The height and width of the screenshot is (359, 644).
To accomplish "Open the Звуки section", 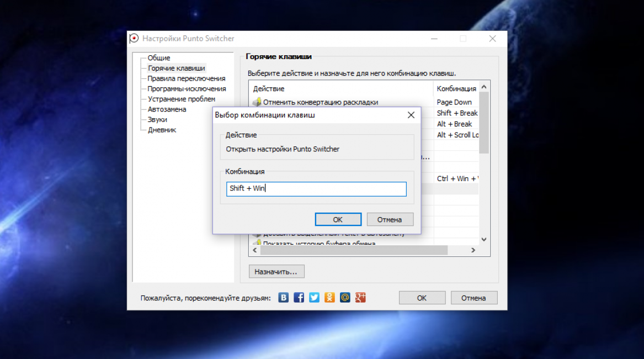I will pos(157,120).
